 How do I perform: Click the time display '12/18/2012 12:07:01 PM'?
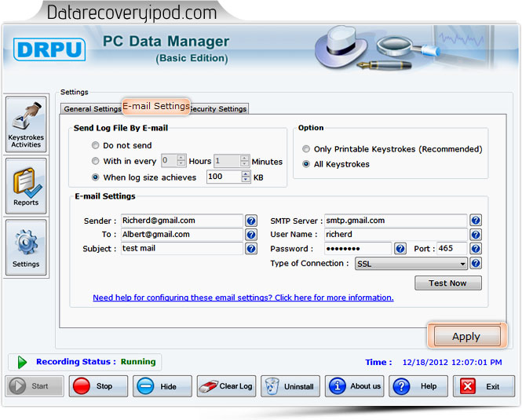(x=452, y=362)
